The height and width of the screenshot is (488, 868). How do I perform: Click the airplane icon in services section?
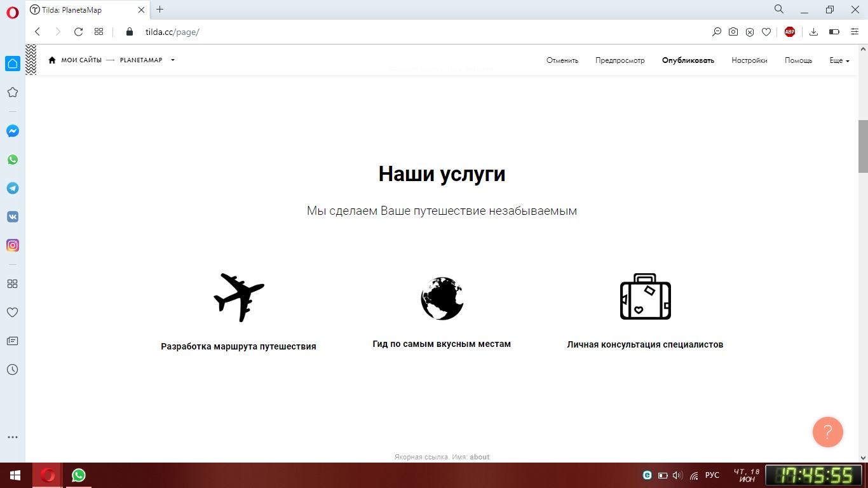(239, 297)
